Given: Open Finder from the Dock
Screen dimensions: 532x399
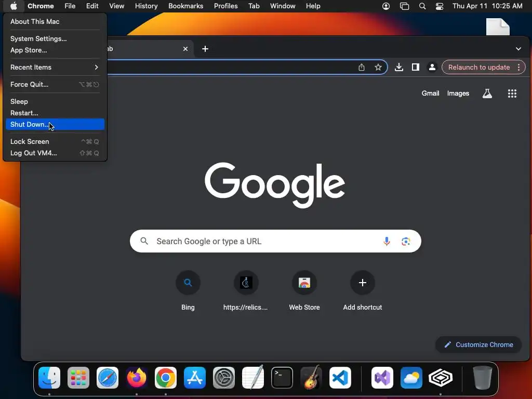Looking at the screenshot, I should coord(49,378).
